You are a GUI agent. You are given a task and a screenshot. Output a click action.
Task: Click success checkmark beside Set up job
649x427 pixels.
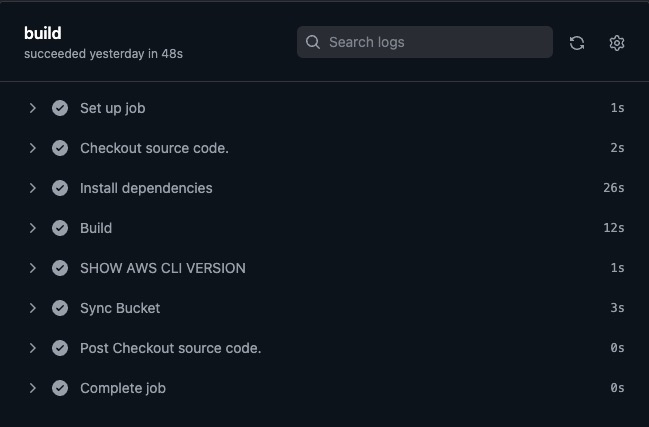pos(60,108)
